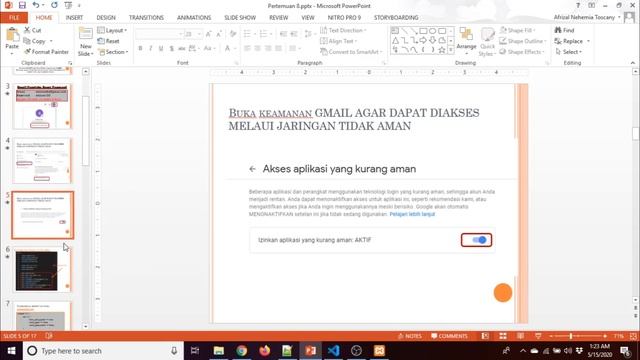Click the slide title text BUKA KEAMANAN GMAIL
The image size is (640, 360).
[x=354, y=119]
